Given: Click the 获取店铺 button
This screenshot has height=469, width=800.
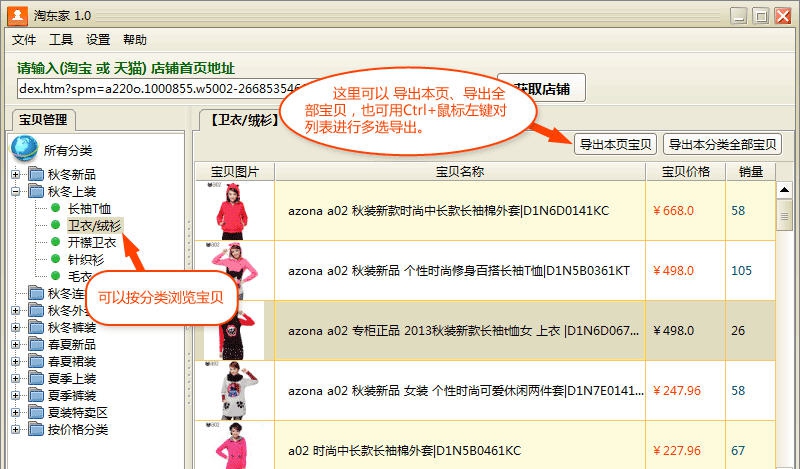Looking at the screenshot, I should 541,88.
